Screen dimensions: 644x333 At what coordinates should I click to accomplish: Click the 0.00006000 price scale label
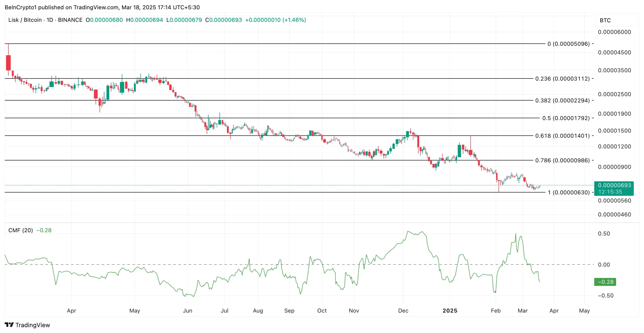coord(614,32)
